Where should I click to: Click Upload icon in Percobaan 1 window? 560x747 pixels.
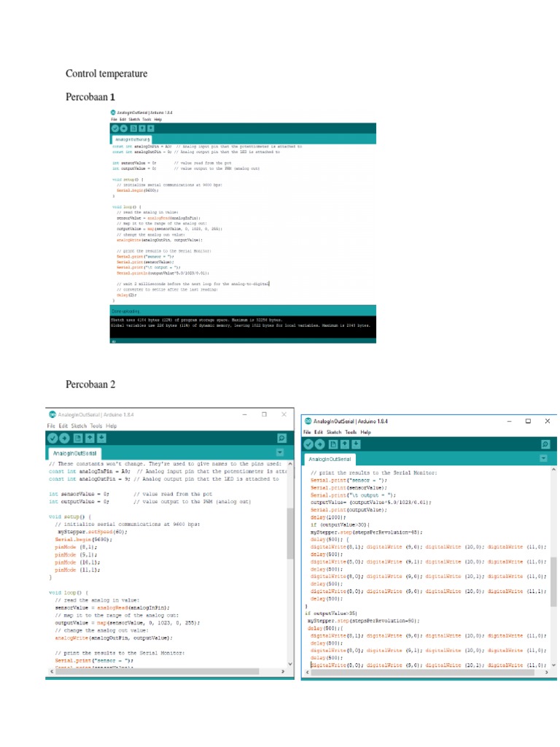point(123,128)
